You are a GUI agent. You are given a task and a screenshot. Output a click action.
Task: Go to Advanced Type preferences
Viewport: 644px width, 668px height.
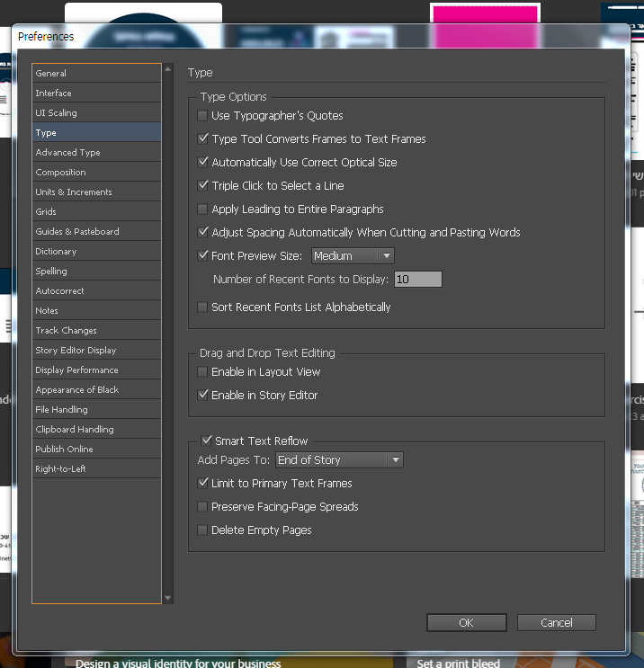tap(97, 152)
